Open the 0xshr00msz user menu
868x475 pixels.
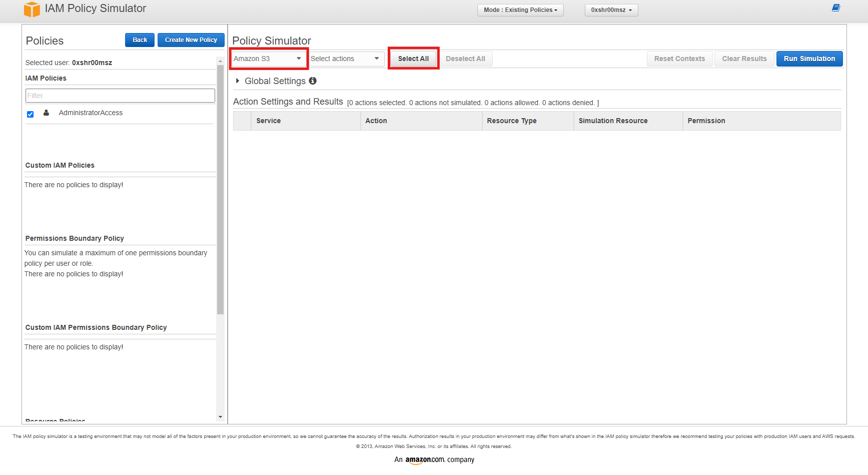[611, 10]
